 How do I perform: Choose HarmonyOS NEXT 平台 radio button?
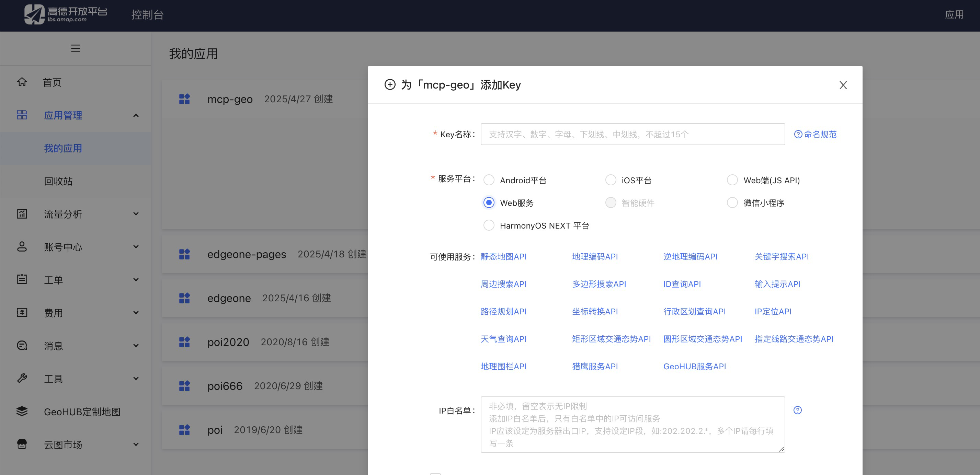pos(489,225)
